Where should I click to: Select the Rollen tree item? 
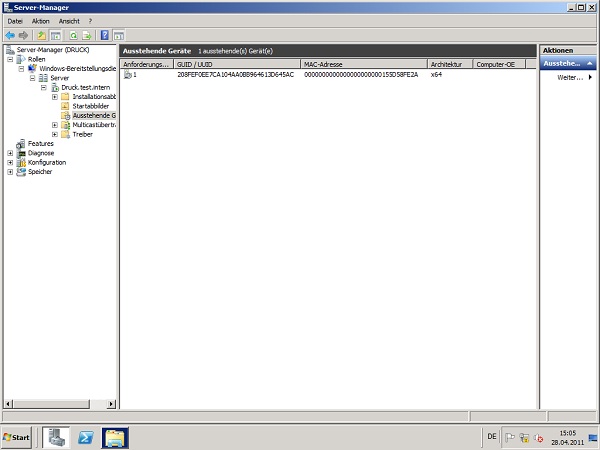[x=36, y=59]
